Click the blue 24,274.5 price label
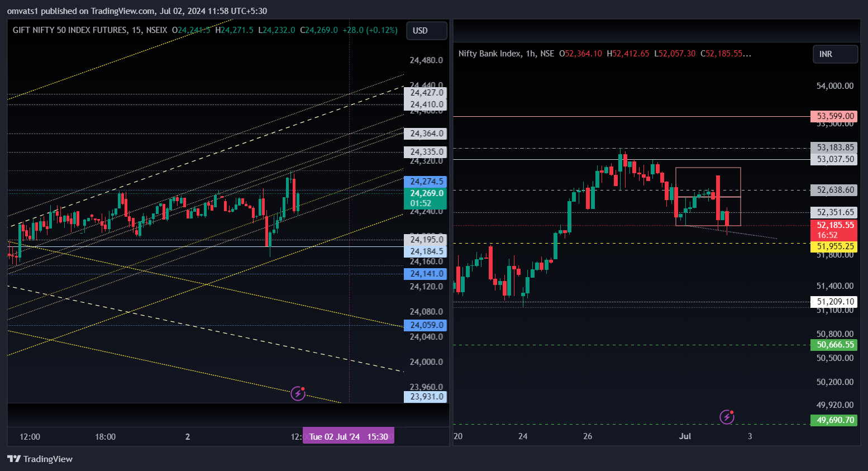Viewport: 868px width, 471px height. pyautogui.click(x=425, y=182)
